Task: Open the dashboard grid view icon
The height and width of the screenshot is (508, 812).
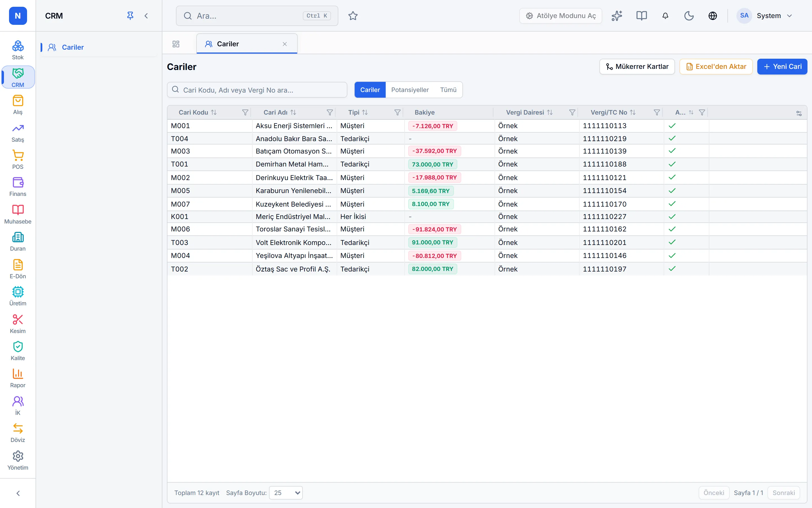Action: 176,44
